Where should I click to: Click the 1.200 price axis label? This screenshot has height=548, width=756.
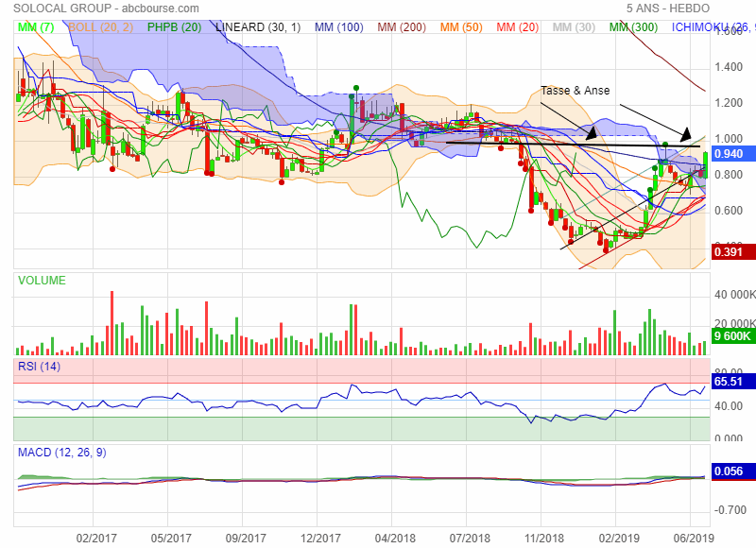[x=729, y=103]
